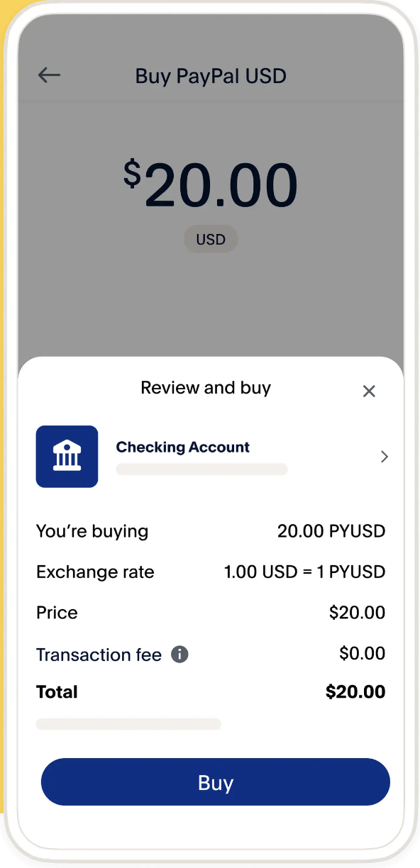The width and height of the screenshot is (420, 868).
Task: Go back using the arrow icon
Action: tap(49, 75)
